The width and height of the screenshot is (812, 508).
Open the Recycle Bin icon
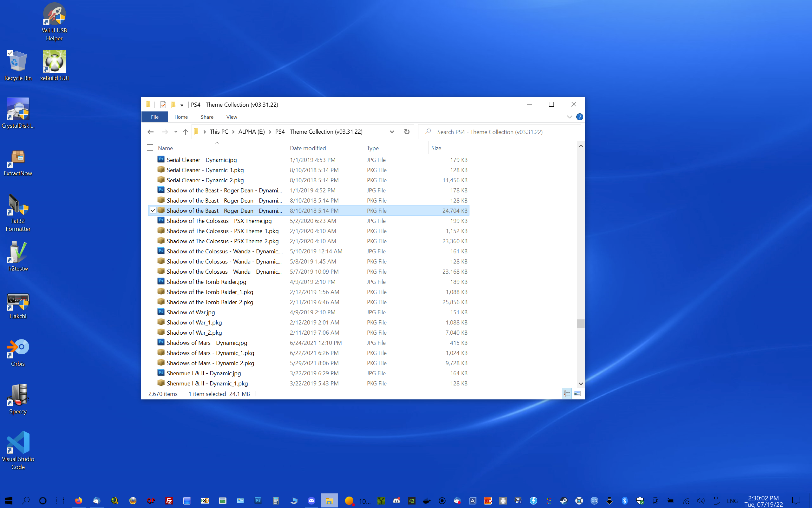(18, 66)
